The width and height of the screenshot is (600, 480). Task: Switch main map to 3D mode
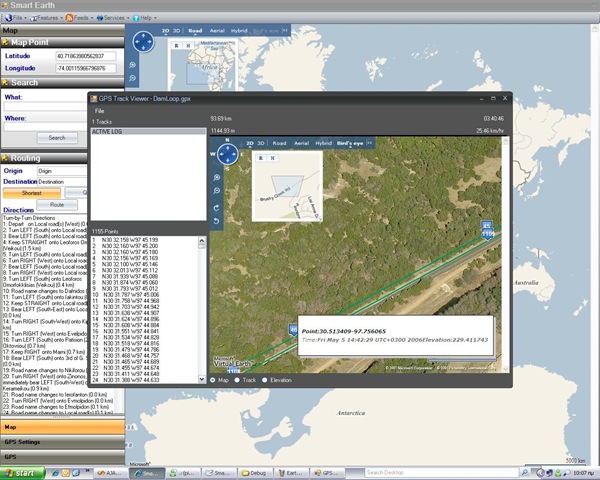pos(176,31)
